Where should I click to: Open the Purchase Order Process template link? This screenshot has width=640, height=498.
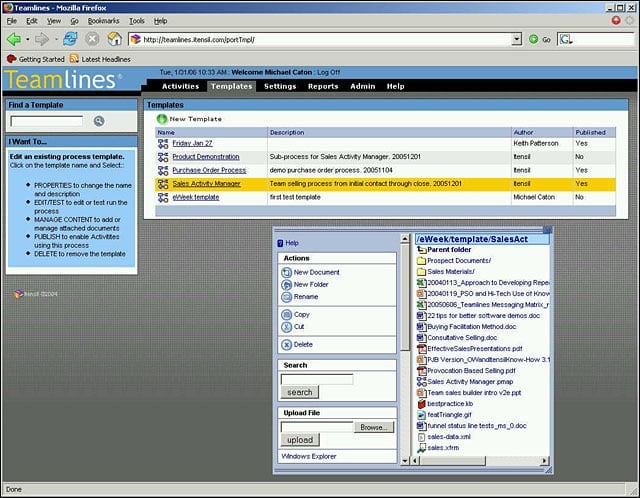(x=209, y=170)
